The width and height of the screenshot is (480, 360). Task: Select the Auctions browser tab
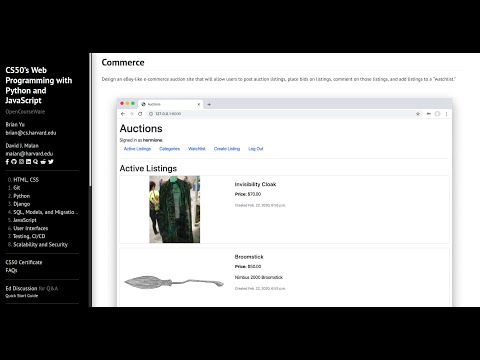170,104
